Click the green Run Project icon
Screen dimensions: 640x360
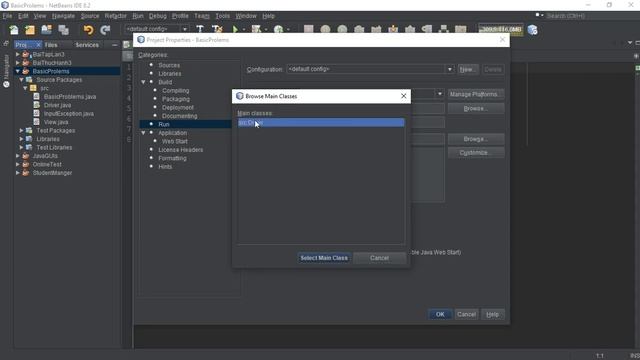click(x=235, y=29)
